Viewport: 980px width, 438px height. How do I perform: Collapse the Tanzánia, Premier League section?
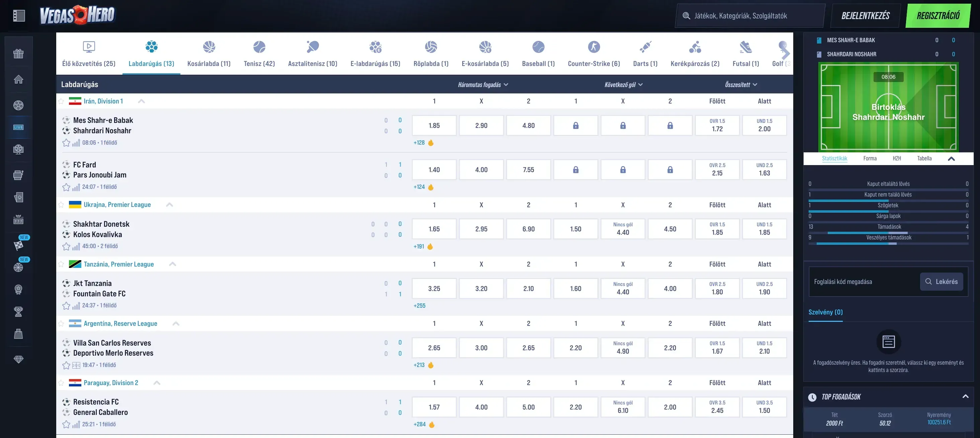[x=173, y=264]
